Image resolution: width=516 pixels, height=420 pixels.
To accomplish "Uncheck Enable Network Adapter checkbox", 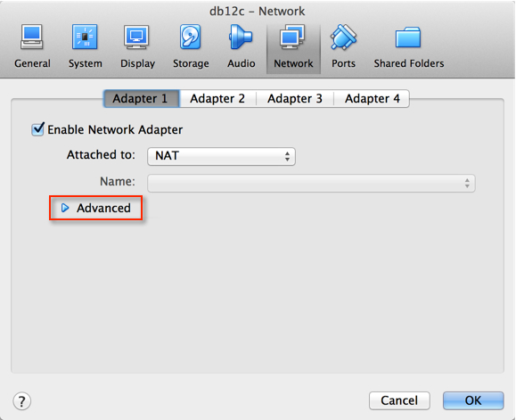I will click(37, 129).
